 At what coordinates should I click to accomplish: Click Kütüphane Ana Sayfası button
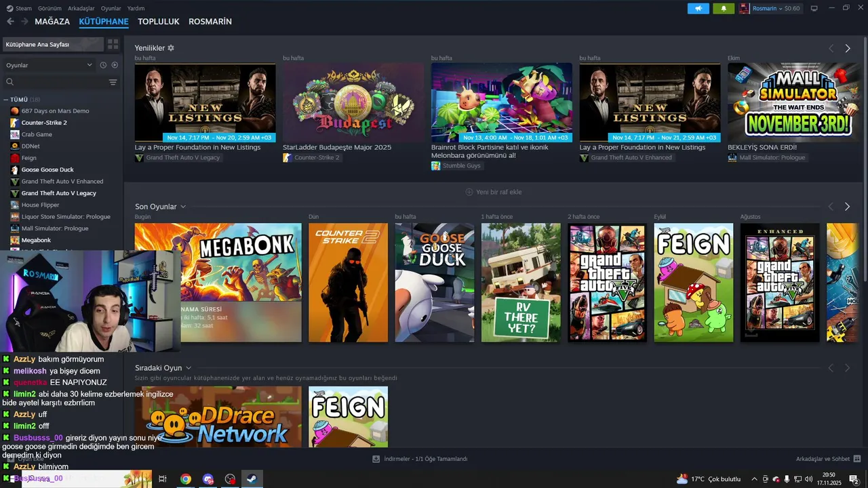pos(53,44)
